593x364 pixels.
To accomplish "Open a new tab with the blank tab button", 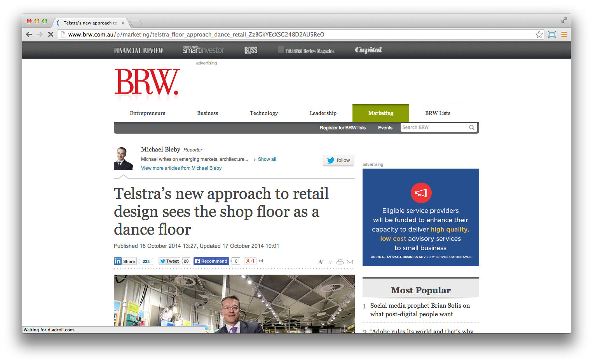I will [136, 23].
